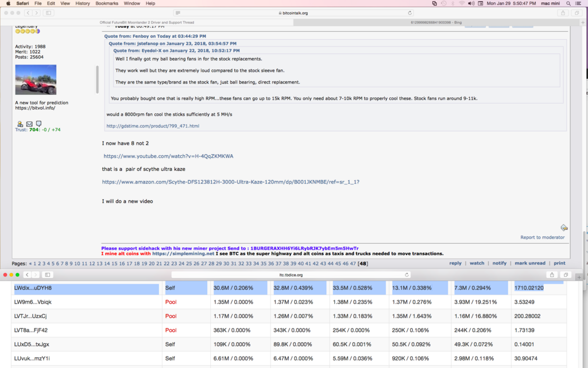The height and width of the screenshot is (368, 588).
Task: Go to page 1 of the thread
Action: pos(35,263)
